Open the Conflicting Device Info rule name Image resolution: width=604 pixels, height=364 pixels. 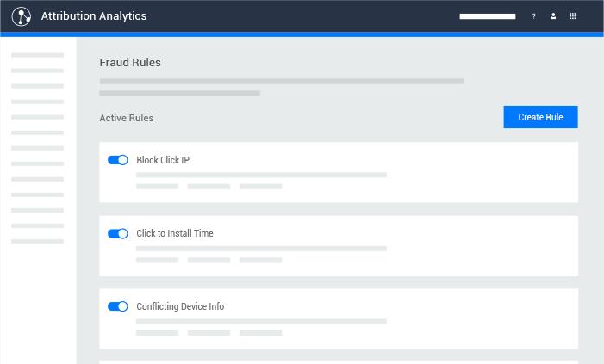180,306
